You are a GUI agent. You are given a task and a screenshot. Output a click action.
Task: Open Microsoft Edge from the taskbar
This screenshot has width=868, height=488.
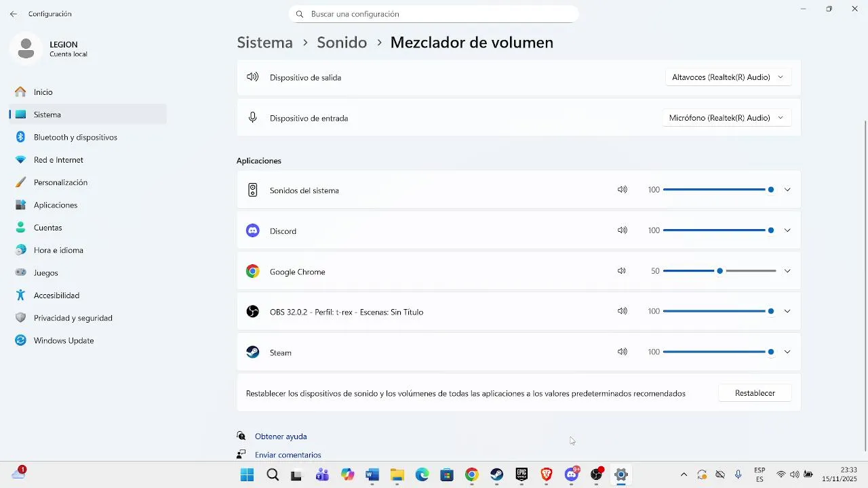click(422, 474)
